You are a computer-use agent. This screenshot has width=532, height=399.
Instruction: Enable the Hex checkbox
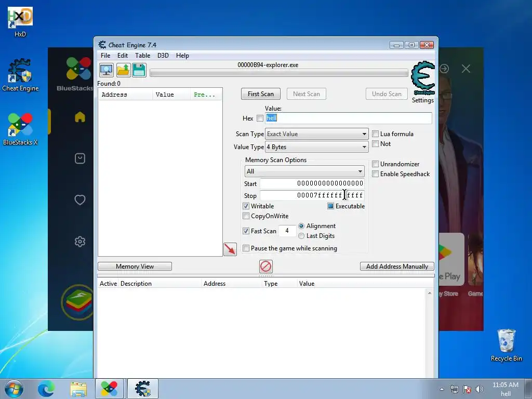point(260,118)
